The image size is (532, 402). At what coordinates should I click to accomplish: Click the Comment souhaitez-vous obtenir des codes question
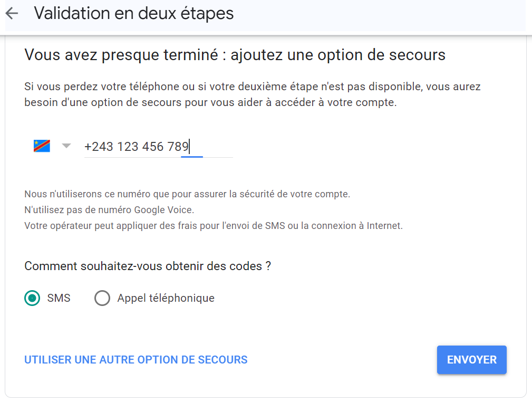tap(148, 266)
